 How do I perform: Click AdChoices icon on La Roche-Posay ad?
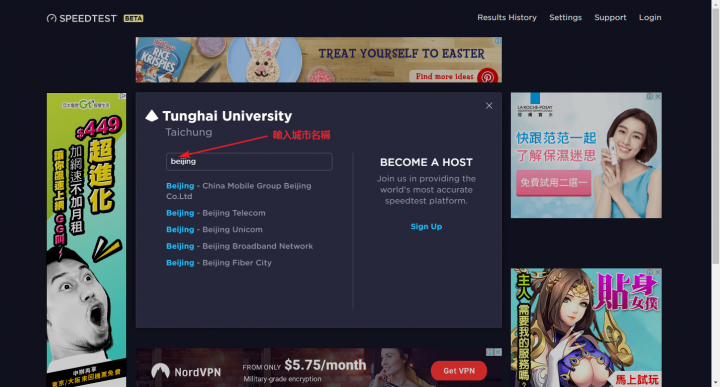point(650,96)
